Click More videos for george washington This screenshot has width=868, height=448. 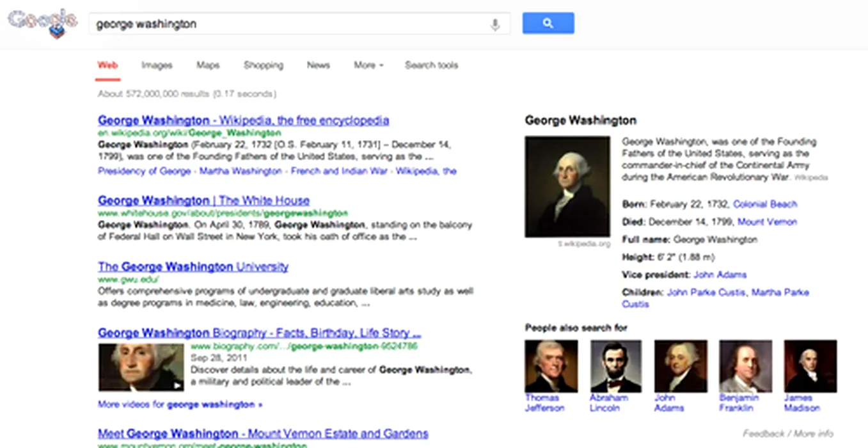click(180, 404)
